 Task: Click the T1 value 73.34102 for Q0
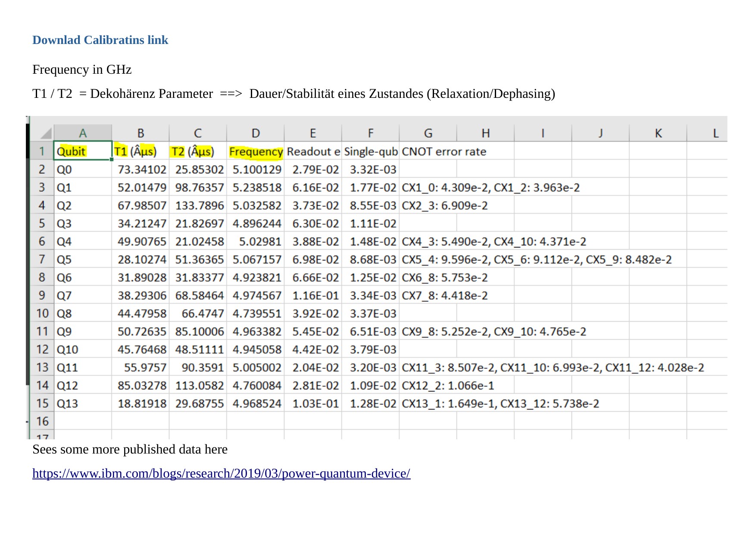pos(141,170)
